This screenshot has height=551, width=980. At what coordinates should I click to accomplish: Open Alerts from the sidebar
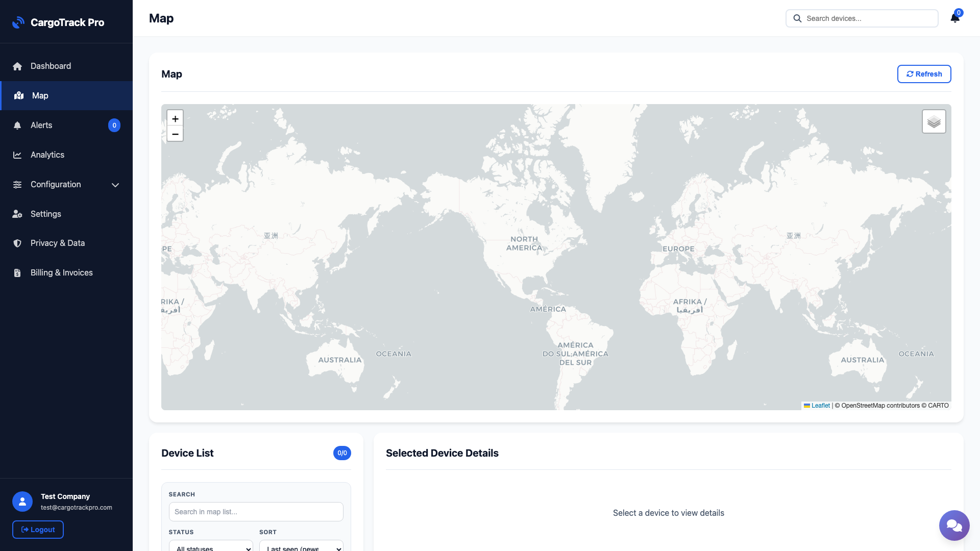pyautogui.click(x=41, y=125)
